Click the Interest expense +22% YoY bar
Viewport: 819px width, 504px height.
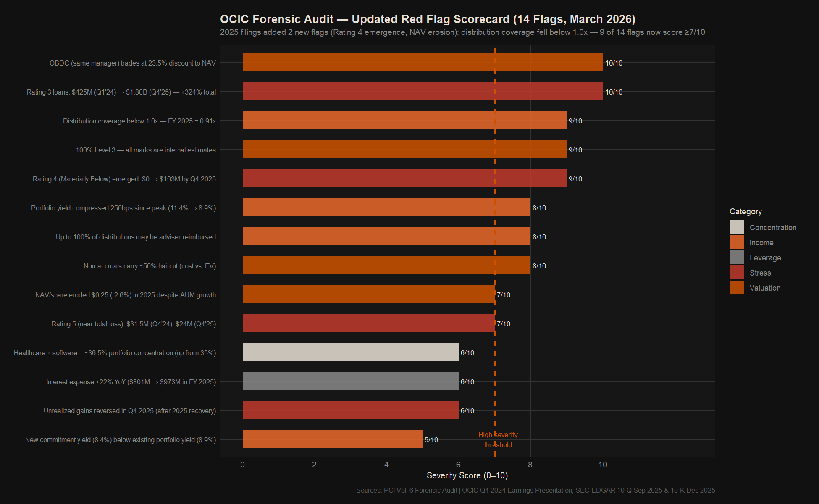point(350,381)
